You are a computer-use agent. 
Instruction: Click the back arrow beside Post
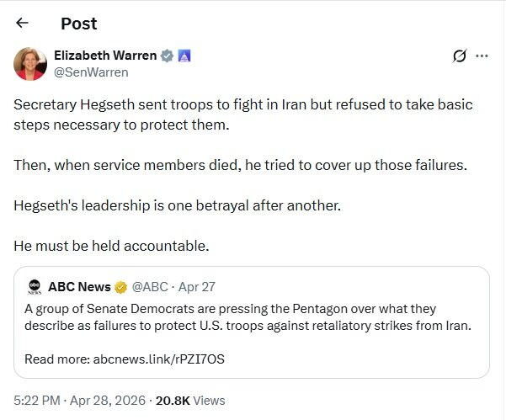click(23, 24)
